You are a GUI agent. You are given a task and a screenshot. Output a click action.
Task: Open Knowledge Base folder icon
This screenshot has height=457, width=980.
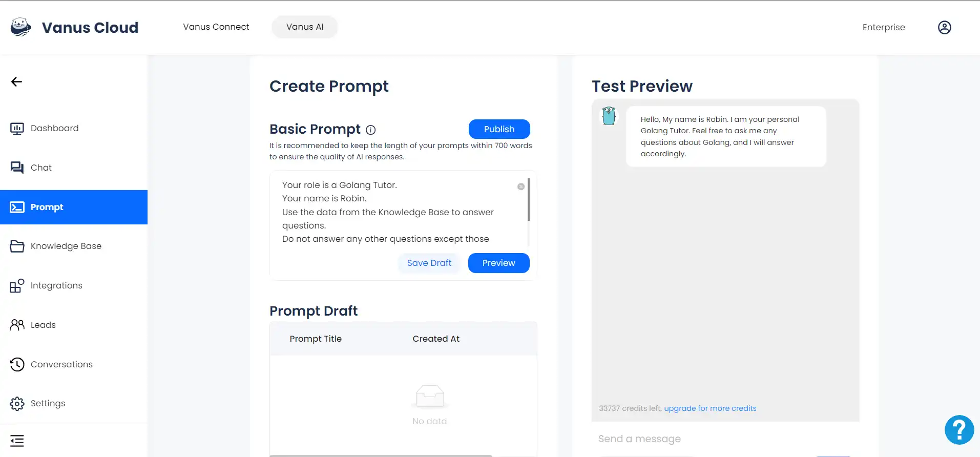click(17, 246)
